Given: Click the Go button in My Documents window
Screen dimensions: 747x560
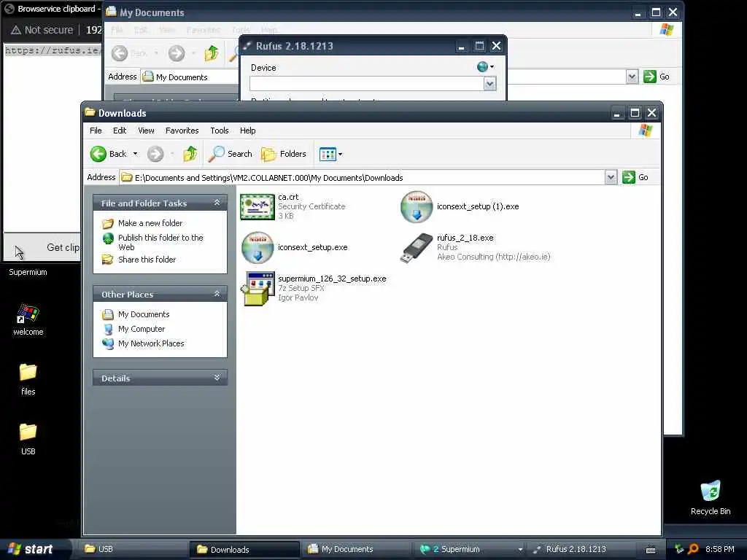Looking at the screenshot, I should click(657, 77).
